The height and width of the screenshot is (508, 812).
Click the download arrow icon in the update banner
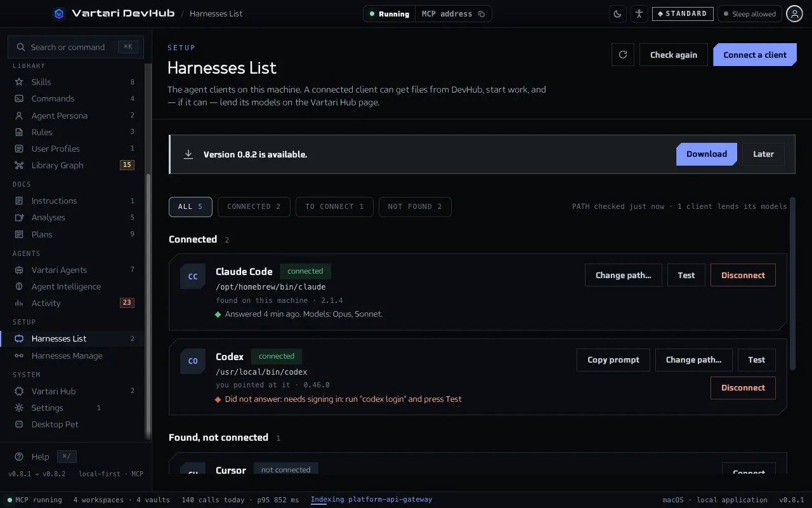click(188, 154)
